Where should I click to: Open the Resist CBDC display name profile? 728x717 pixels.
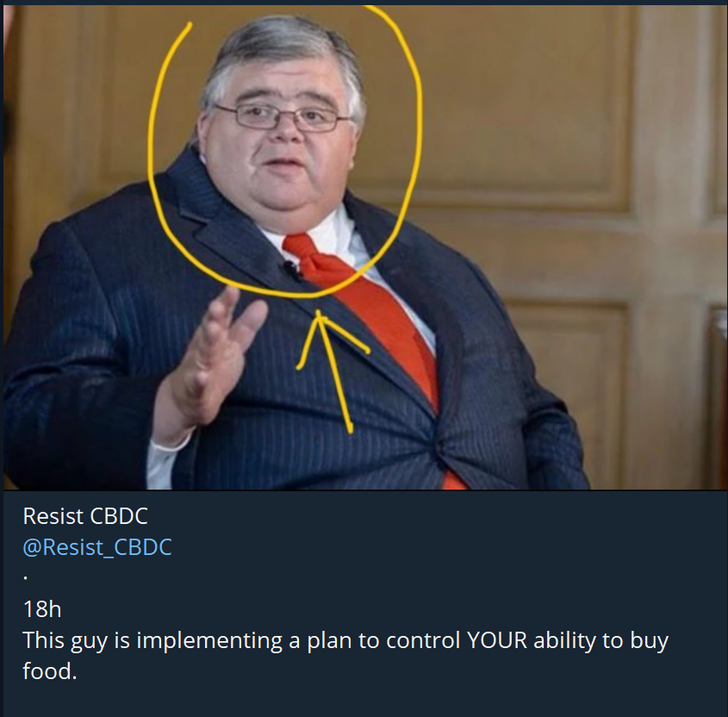point(85,516)
